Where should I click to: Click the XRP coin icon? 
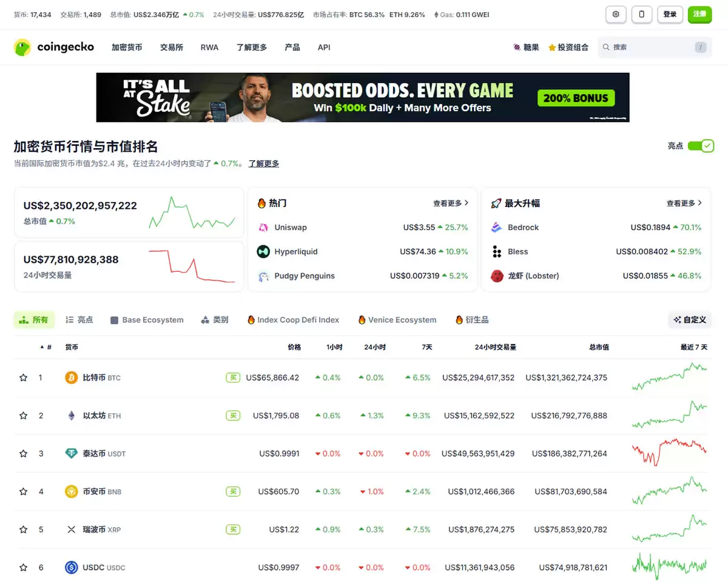72,529
